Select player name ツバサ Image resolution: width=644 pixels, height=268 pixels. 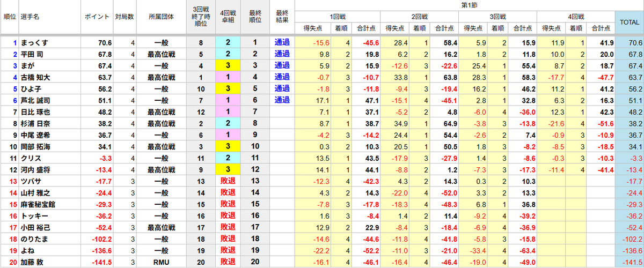30,182
